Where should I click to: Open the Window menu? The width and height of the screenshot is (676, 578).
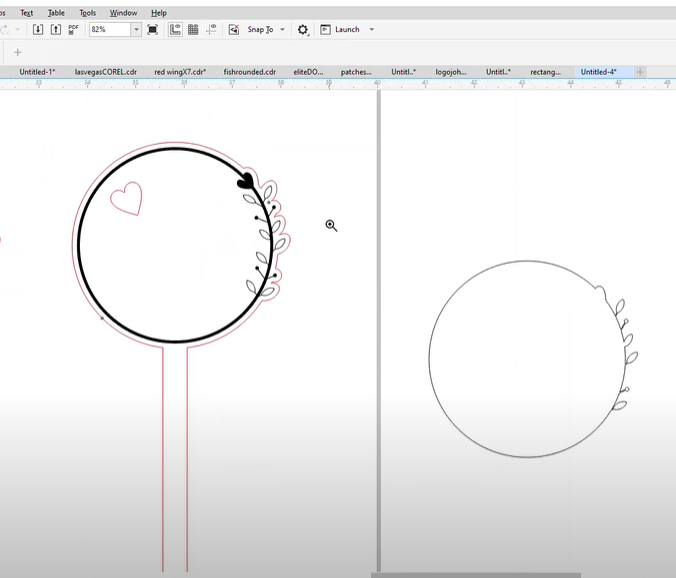pos(123,13)
